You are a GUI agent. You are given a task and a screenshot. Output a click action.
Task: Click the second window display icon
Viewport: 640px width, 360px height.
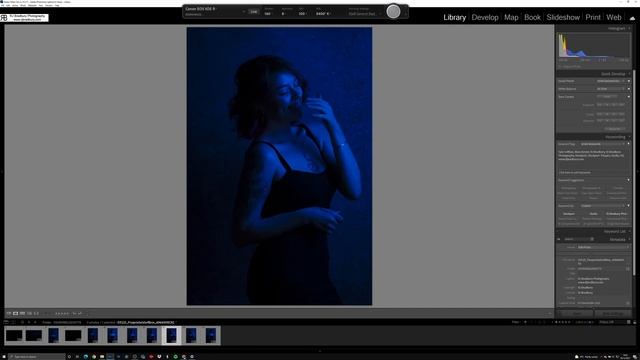coord(13,322)
